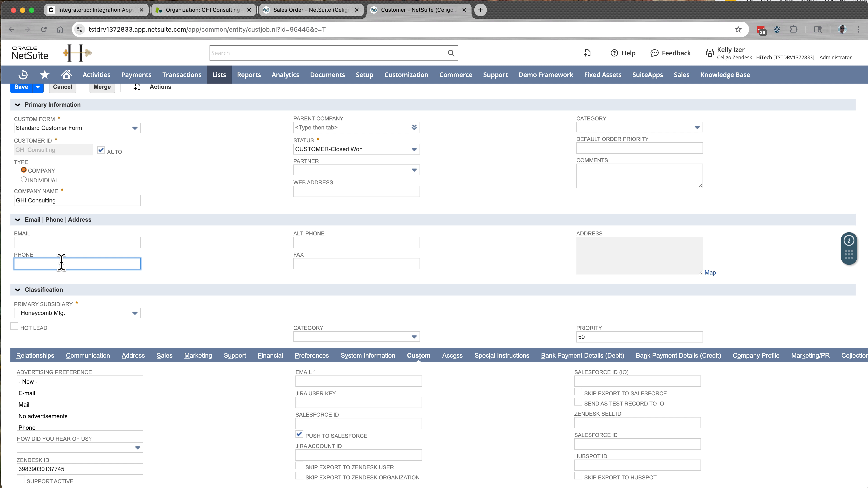Switch to the Communication subtab
Viewport: 868px width, 488px height.
[x=87, y=355]
